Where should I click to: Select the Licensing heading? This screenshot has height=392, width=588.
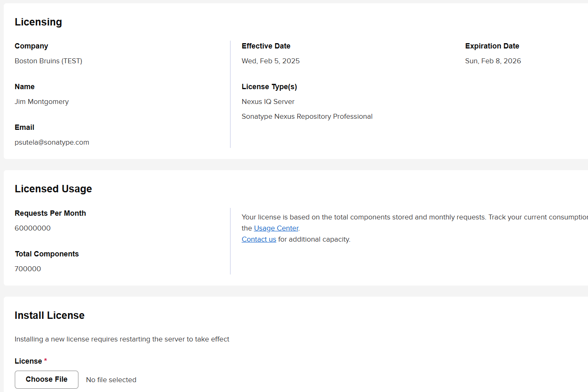pos(38,22)
